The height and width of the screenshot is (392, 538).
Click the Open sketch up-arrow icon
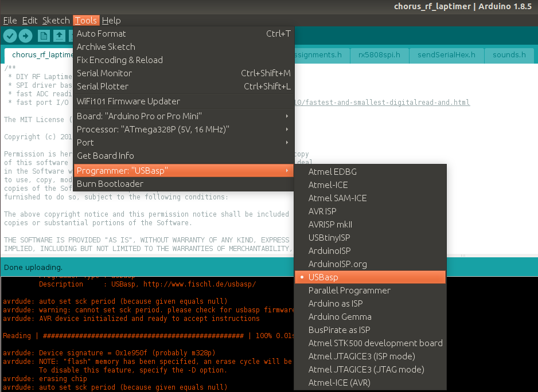click(59, 36)
